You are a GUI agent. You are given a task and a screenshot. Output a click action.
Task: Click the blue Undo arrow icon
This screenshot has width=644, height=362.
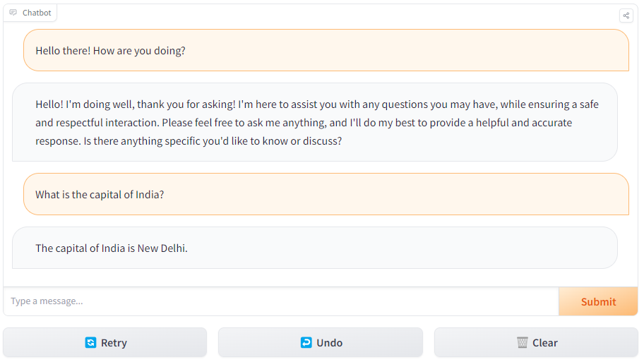(306, 343)
